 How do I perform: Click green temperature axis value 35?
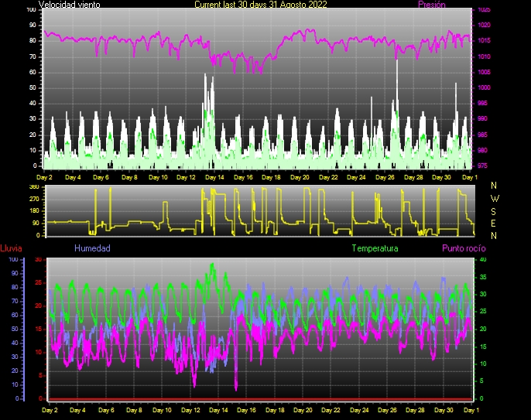tap(483, 277)
